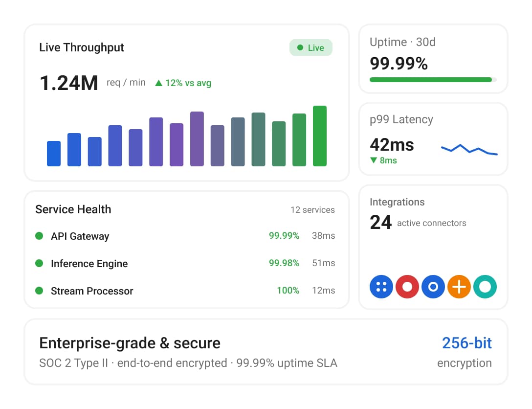This screenshot has width=532, height=409.
Task: Click the first blue throughput bar
Action: [54, 154]
